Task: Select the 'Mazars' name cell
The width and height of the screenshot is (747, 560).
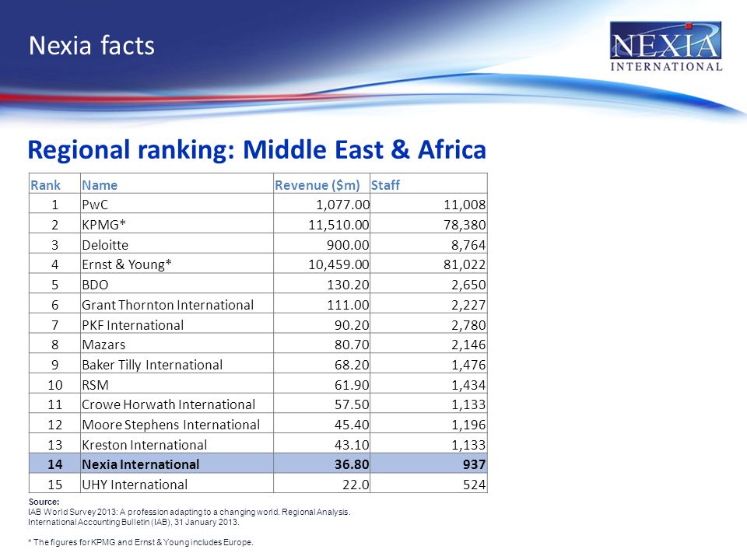Action: point(177,344)
